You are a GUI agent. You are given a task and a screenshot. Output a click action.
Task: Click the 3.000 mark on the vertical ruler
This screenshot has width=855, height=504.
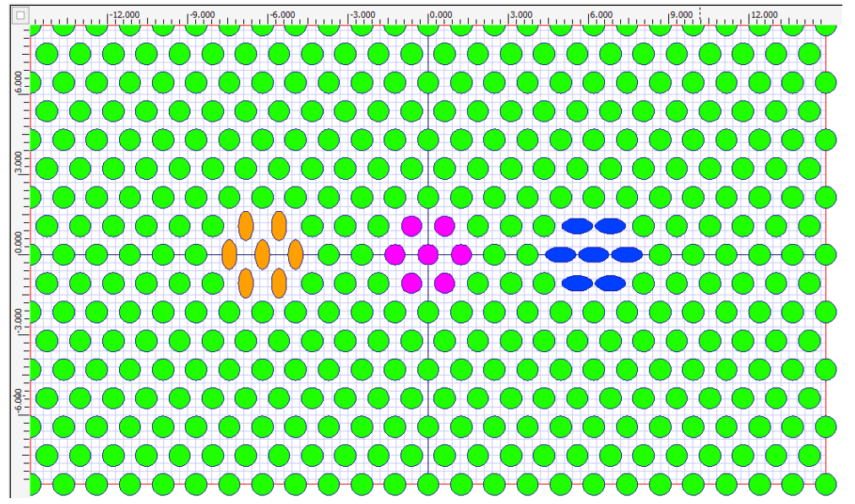tap(19, 164)
